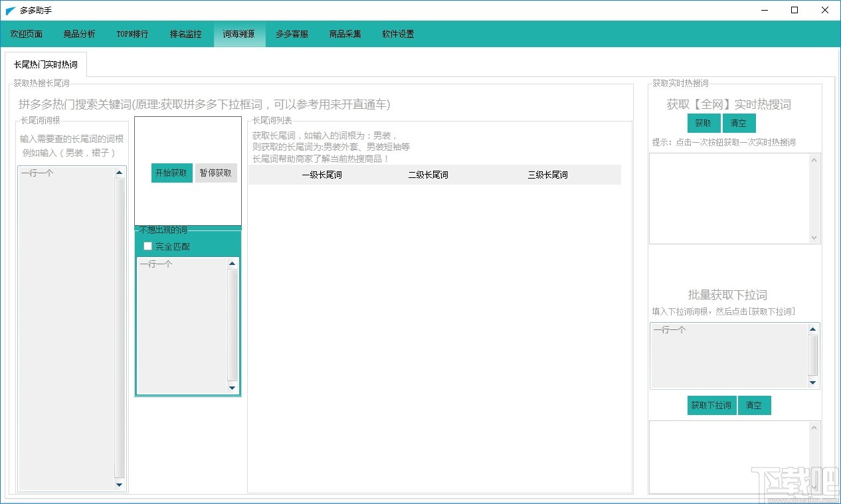Click the real-time hot words result box

click(729, 199)
